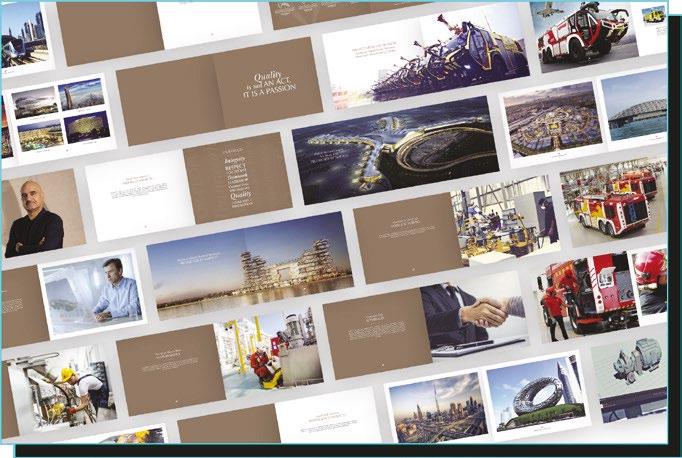
Task: Click the word 'Integrity' on the values page
Action: point(235,160)
